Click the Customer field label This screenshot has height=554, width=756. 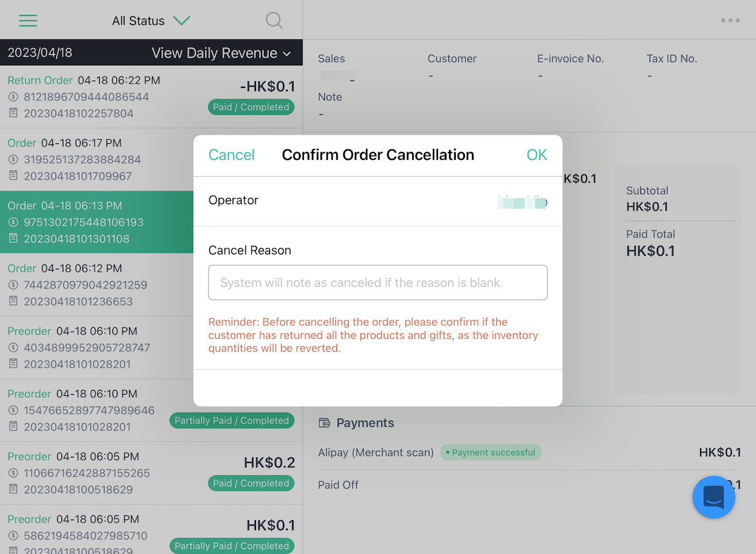click(452, 59)
